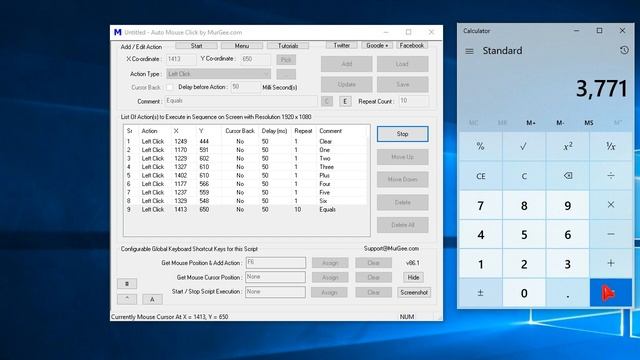Select the action row commented Five
The width and height of the screenshot is (640, 360).
246,192
